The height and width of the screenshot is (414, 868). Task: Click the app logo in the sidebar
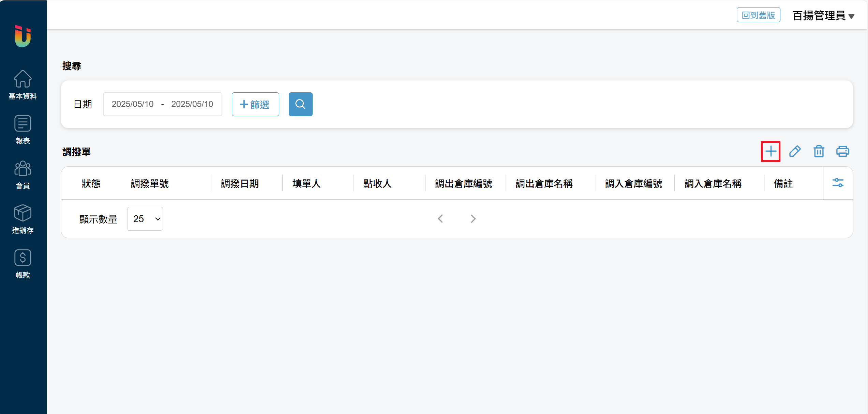tap(23, 36)
